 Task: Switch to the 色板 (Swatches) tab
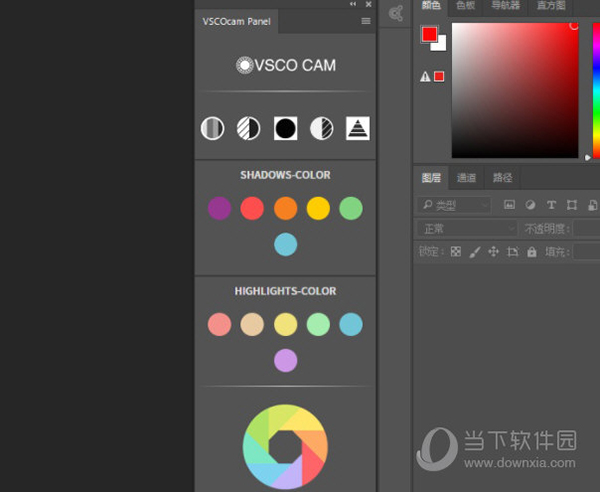pyautogui.click(x=466, y=6)
